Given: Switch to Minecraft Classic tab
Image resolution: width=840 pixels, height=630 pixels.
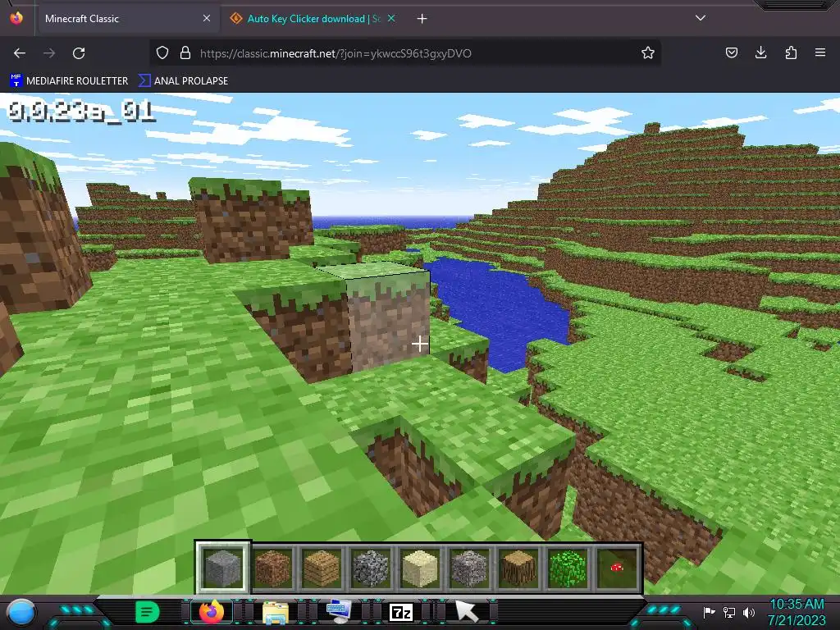Looking at the screenshot, I should (x=127, y=19).
